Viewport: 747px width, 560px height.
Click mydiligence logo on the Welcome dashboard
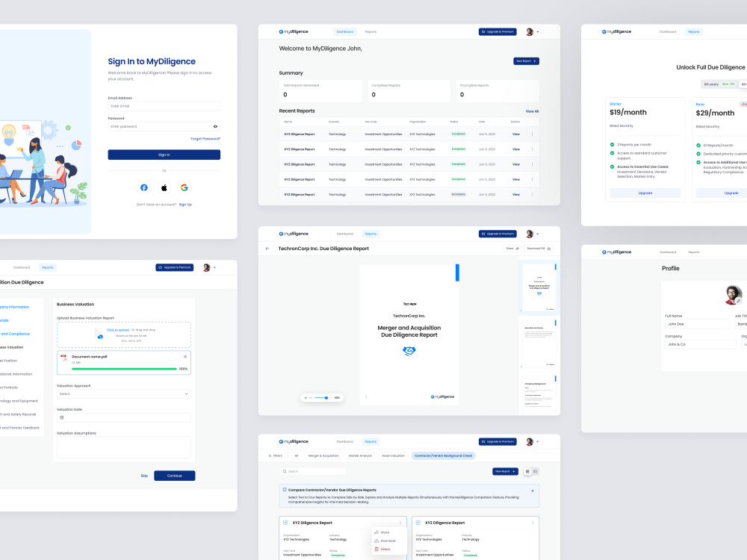(x=294, y=32)
